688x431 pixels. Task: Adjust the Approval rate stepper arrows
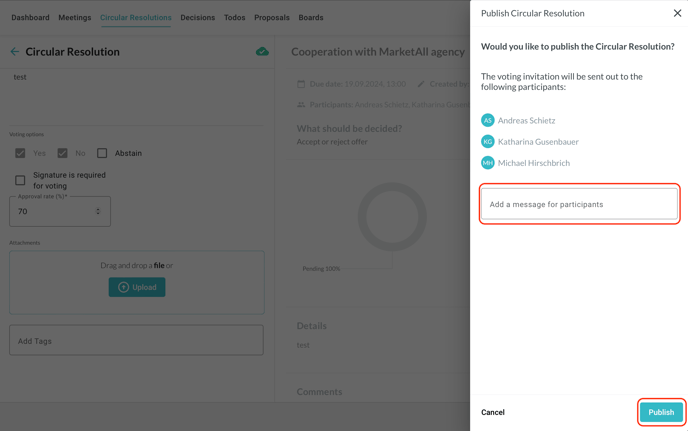coord(98,211)
